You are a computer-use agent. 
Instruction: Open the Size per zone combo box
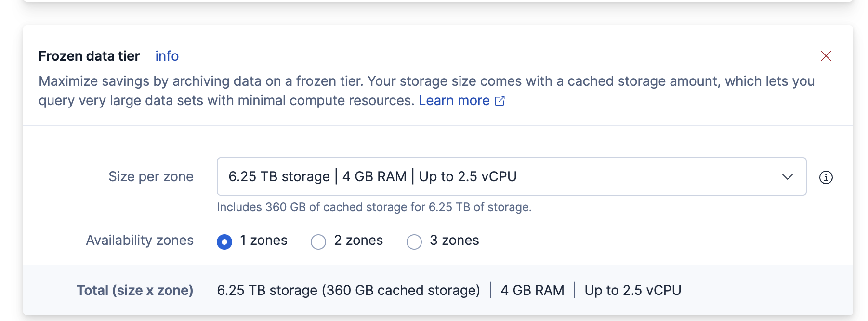(511, 176)
